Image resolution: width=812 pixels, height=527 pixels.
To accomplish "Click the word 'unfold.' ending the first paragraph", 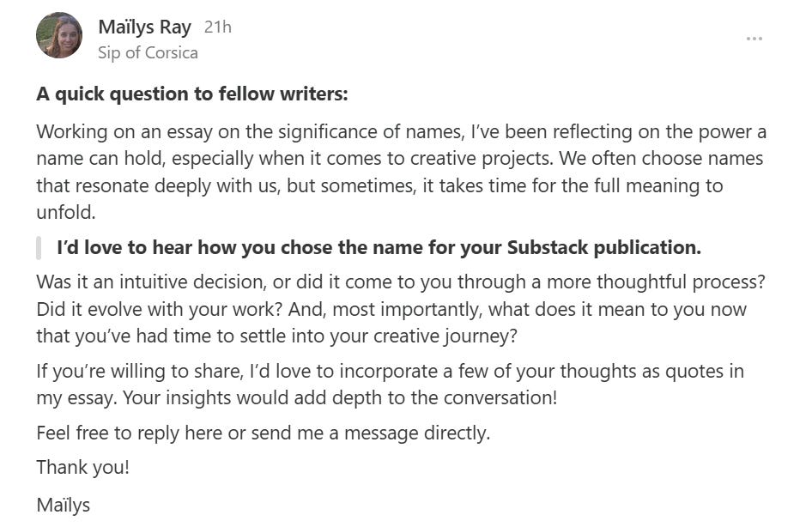I will point(66,212).
